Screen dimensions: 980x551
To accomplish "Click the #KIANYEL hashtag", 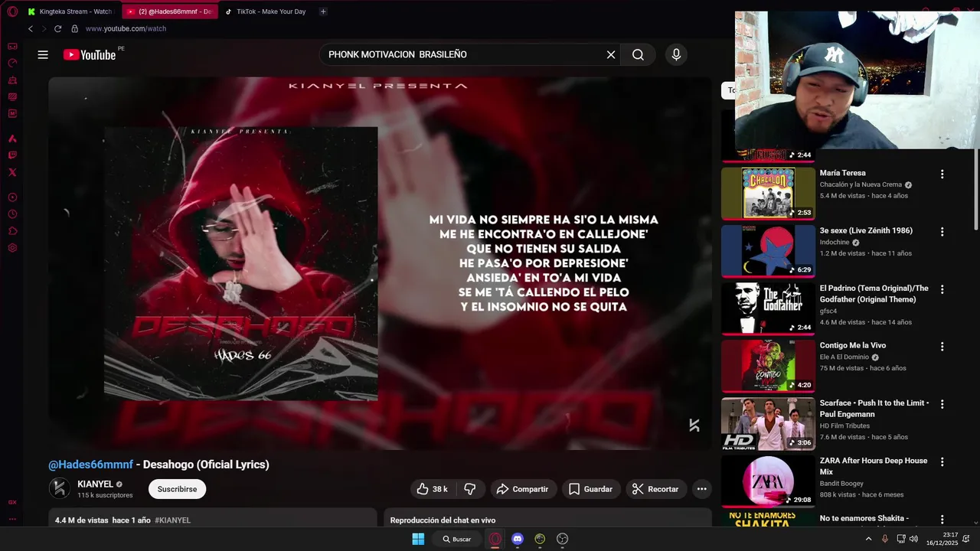I will 172,520.
